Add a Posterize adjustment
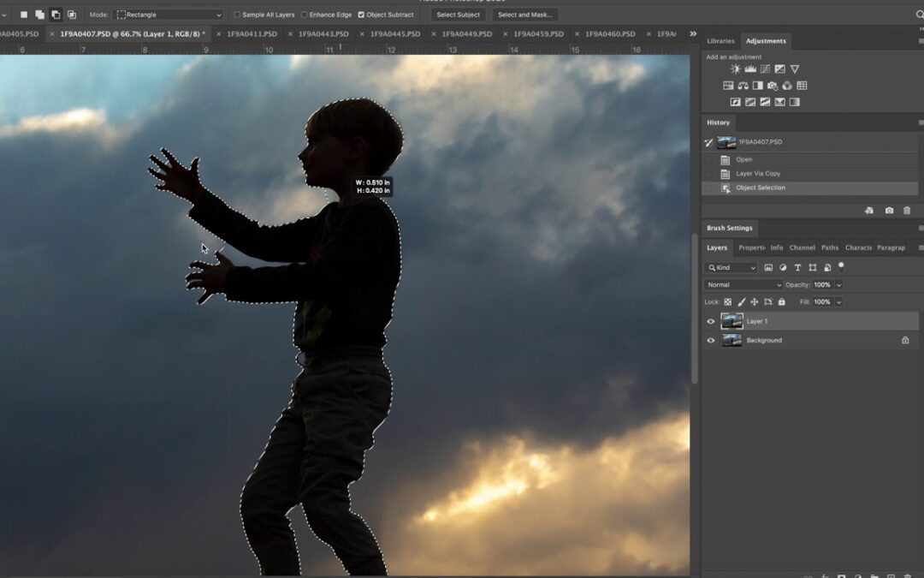The width and height of the screenshot is (924, 578). pos(750,102)
